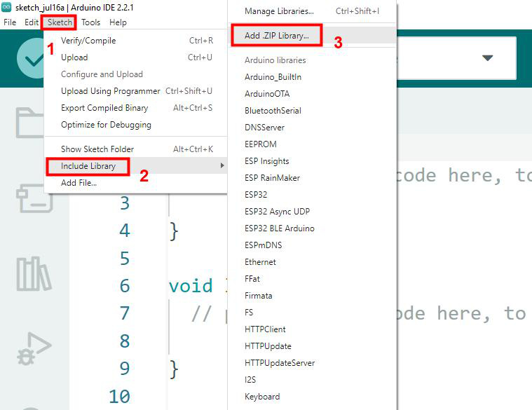The height and width of the screenshot is (410, 532).
Task: Open the Tools menu
Action: pyautogui.click(x=90, y=22)
